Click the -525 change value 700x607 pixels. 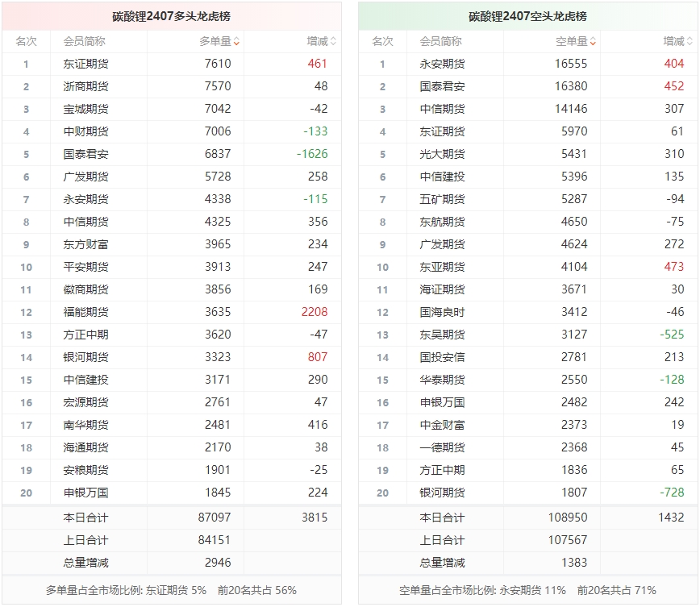coord(672,335)
